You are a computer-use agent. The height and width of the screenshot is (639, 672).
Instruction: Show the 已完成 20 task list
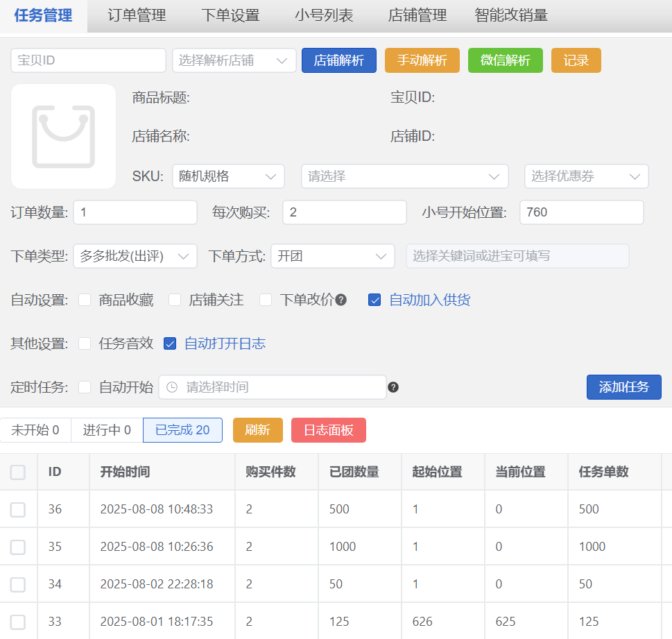pos(182,430)
